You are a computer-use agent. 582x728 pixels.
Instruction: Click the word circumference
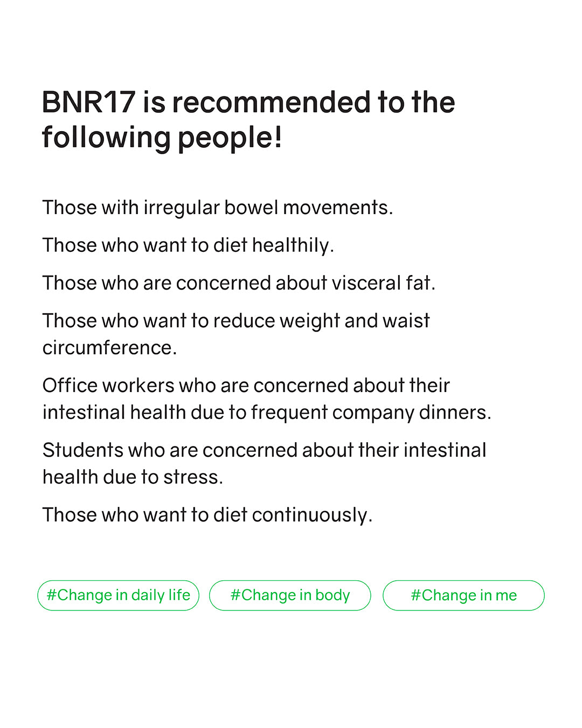pos(109,348)
